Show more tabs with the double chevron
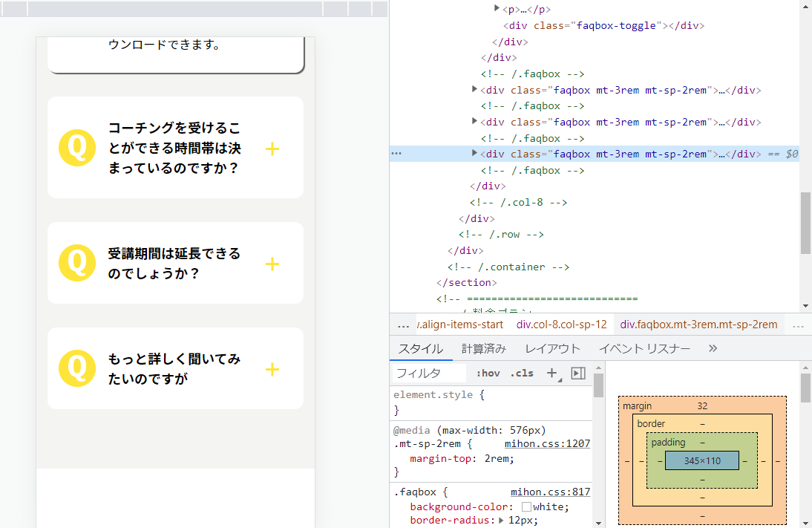 tap(713, 348)
